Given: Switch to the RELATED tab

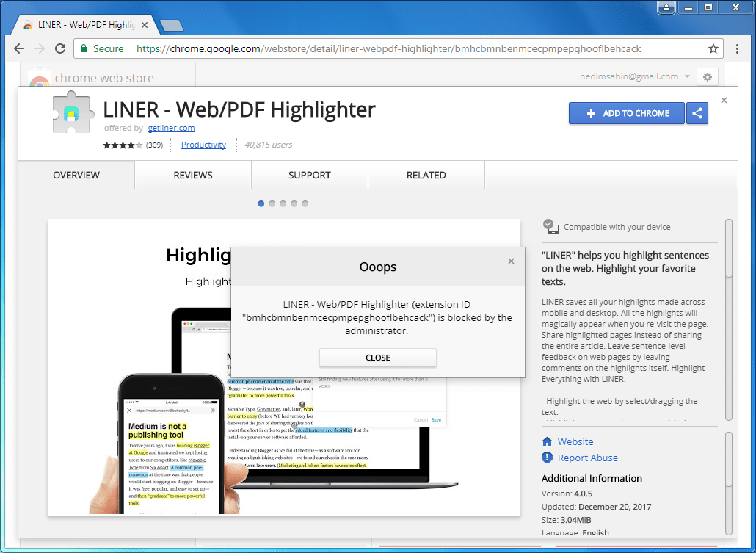Looking at the screenshot, I should [426, 176].
